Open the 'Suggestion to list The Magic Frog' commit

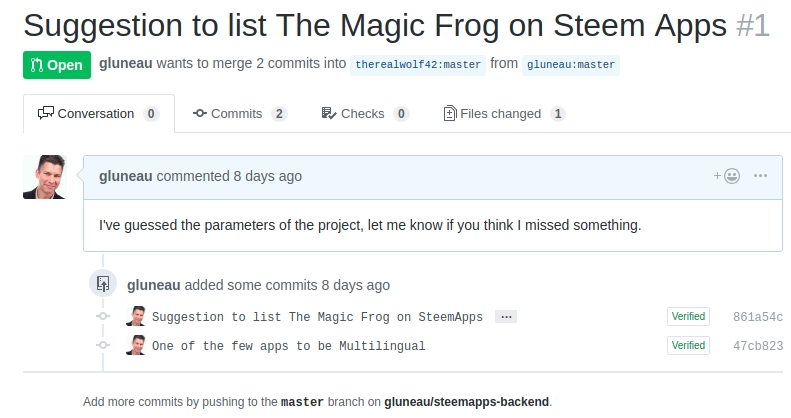pyautogui.click(x=317, y=317)
